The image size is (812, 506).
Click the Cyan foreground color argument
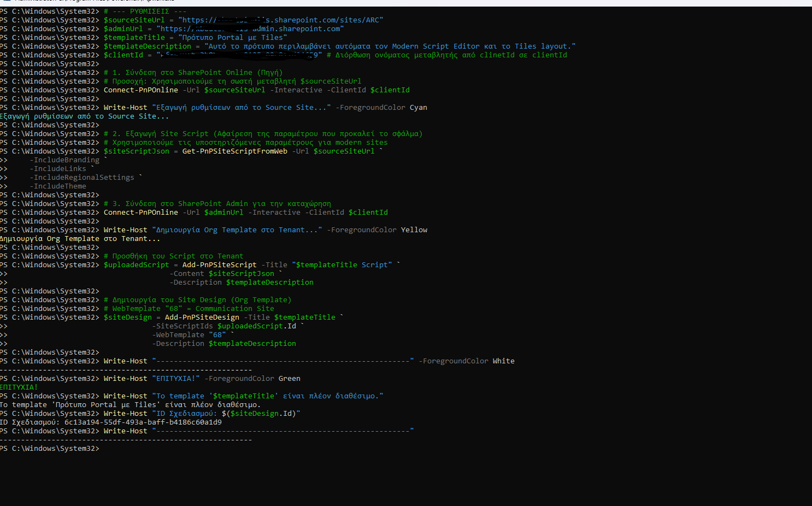point(418,108)
